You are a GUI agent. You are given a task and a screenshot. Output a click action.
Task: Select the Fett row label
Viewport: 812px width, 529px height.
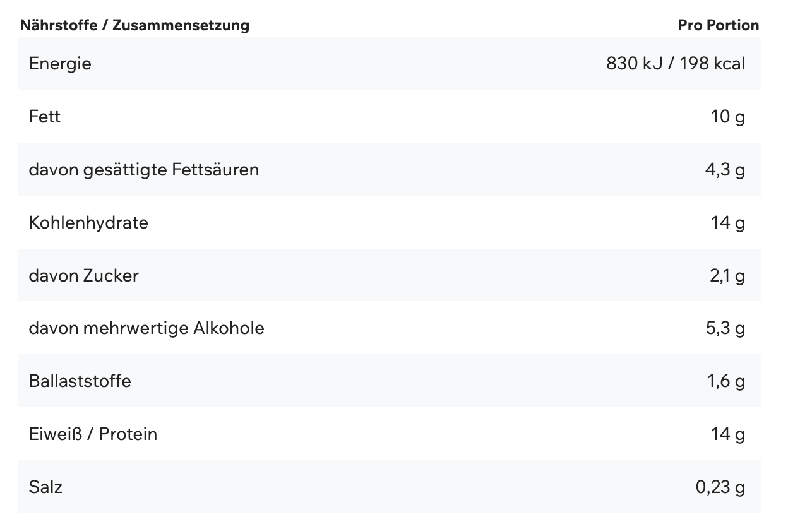click(45, 117)
